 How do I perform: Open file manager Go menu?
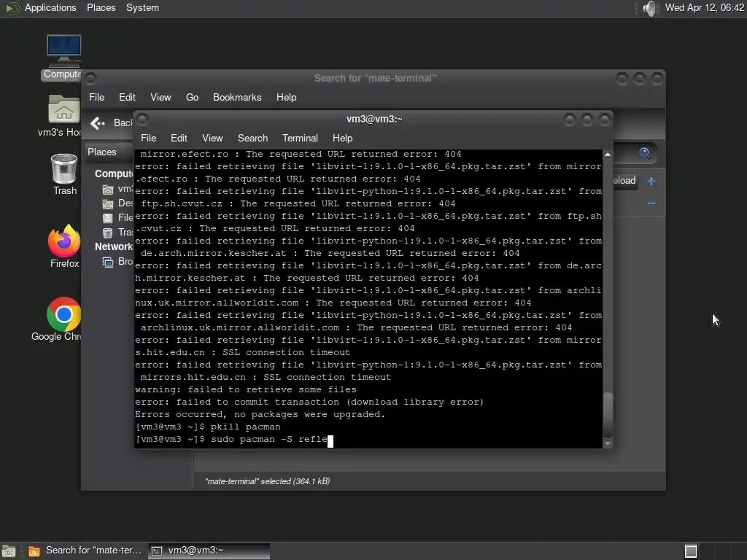click(x=192, y=97)
